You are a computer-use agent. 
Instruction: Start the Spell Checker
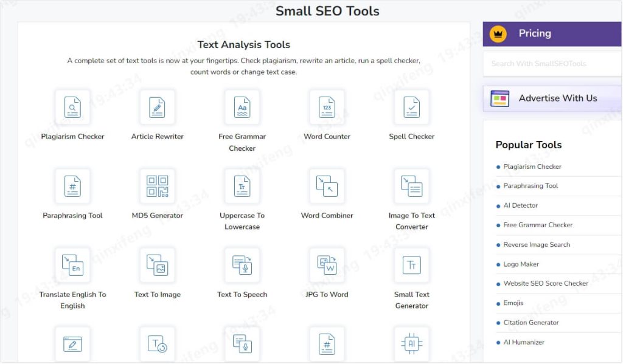tap(412, 107)
